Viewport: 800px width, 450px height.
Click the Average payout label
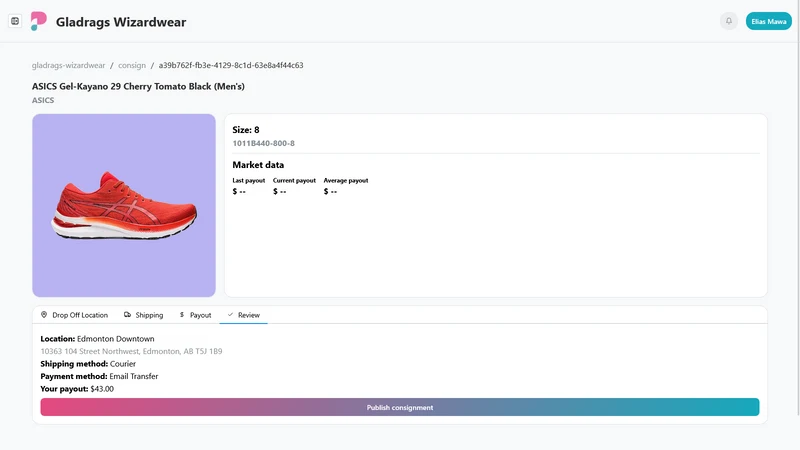(346, 181)
